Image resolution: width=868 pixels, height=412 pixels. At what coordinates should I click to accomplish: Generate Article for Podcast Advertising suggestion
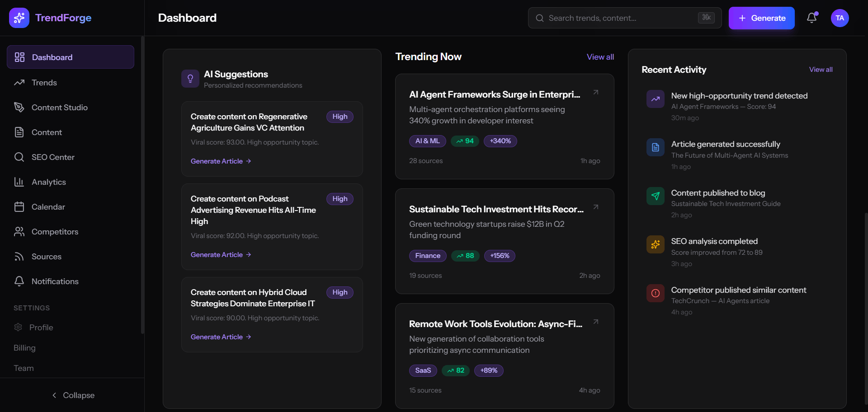coord(221,254)
